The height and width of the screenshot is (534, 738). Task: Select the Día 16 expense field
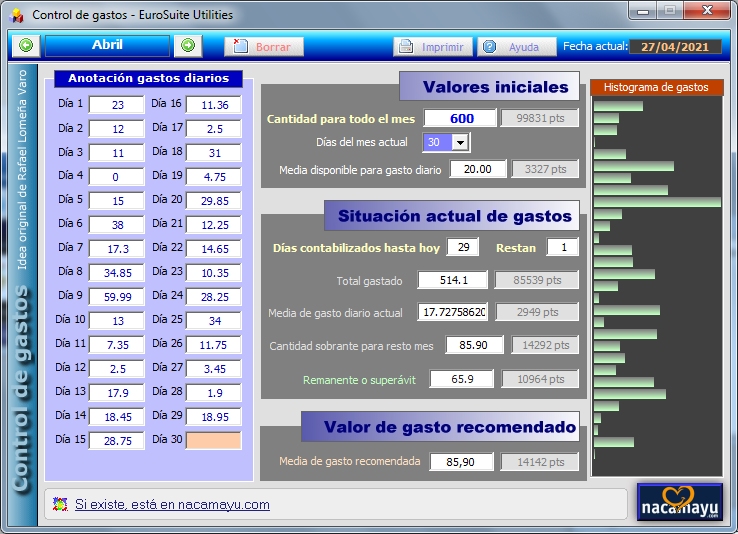coord(213,105)
